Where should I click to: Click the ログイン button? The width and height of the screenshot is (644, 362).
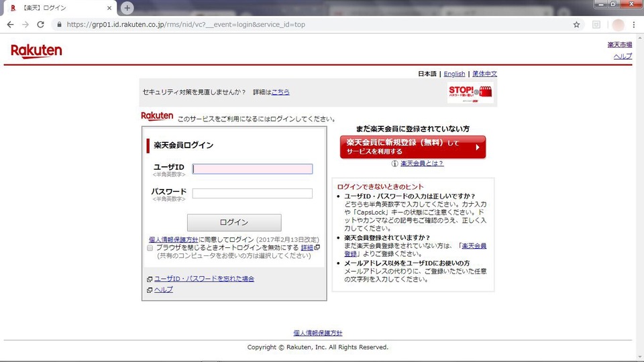coord(234,222)
